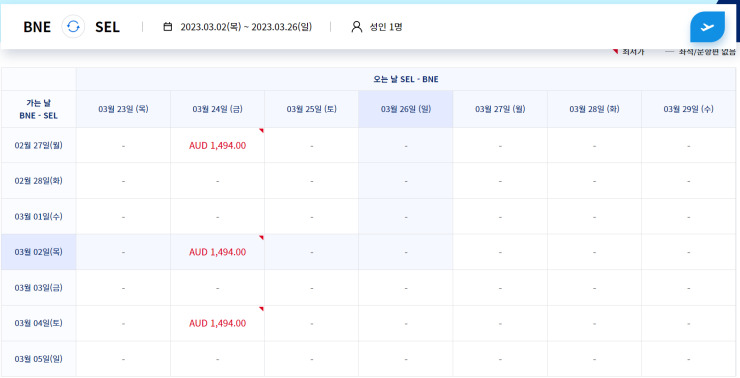Select return date column 03월 25일 (토)

[311, 109]
